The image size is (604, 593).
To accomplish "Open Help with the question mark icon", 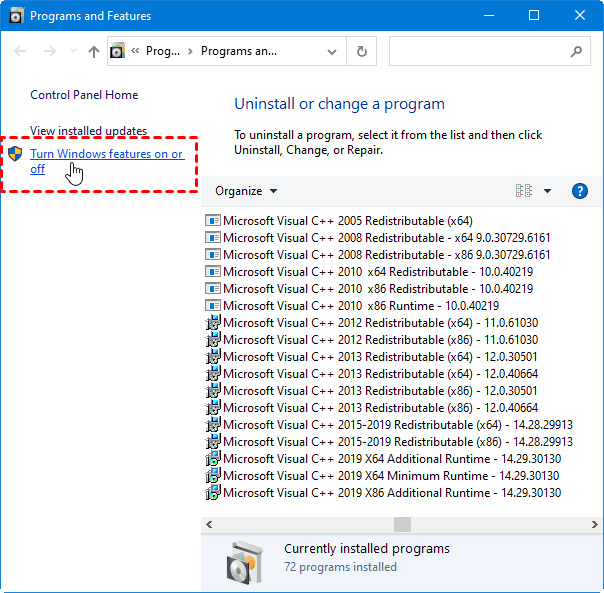I will pos(580,191).
